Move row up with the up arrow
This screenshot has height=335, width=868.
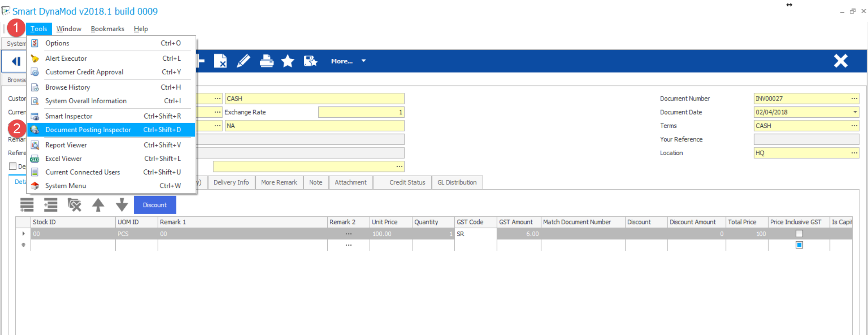(x=98, y=205)
